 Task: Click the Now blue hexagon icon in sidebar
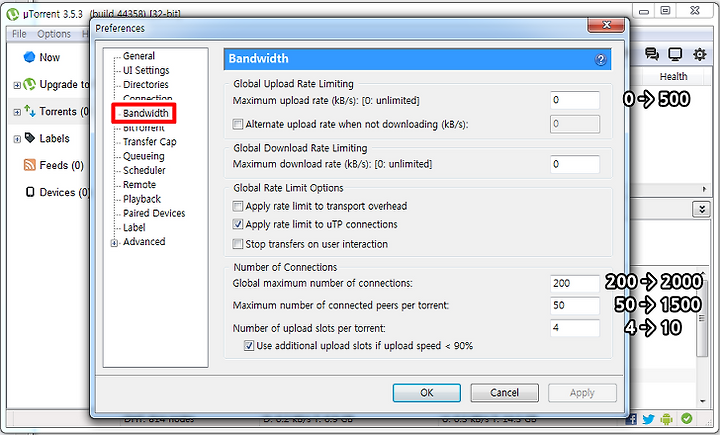tap(29, 57)
